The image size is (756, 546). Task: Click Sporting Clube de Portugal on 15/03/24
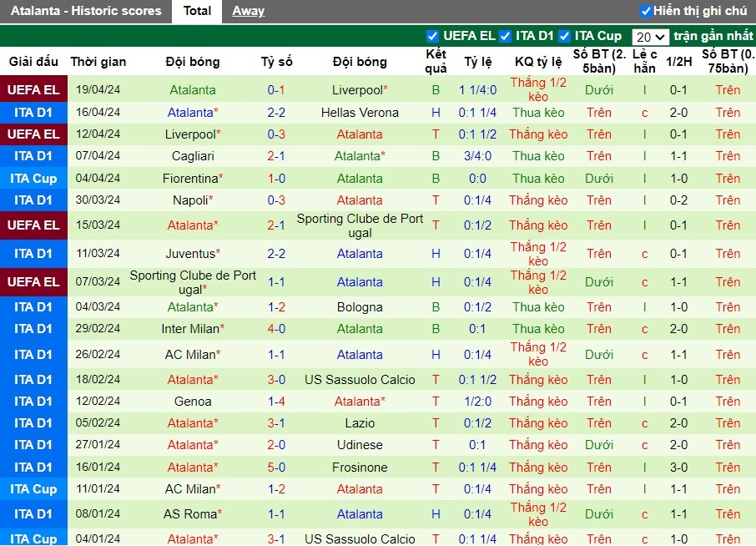point(360,225)
